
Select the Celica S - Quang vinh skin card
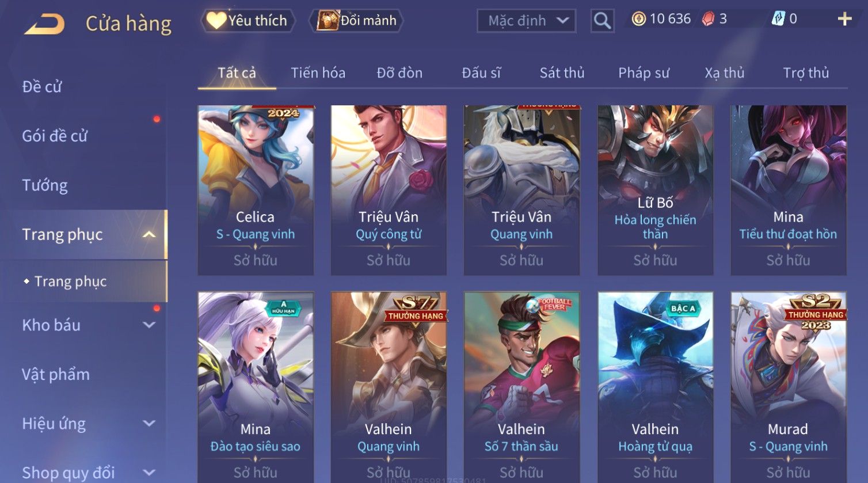pos(256,190)
